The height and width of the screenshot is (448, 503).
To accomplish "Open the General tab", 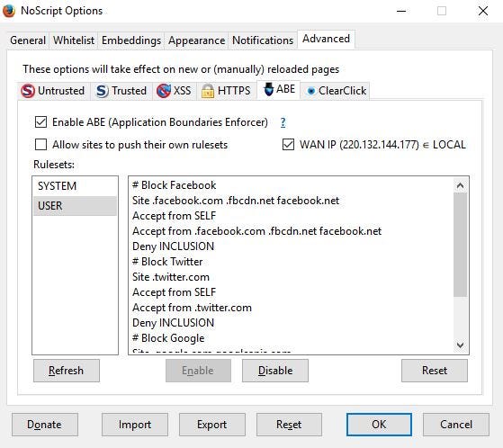I will point(28,40).
